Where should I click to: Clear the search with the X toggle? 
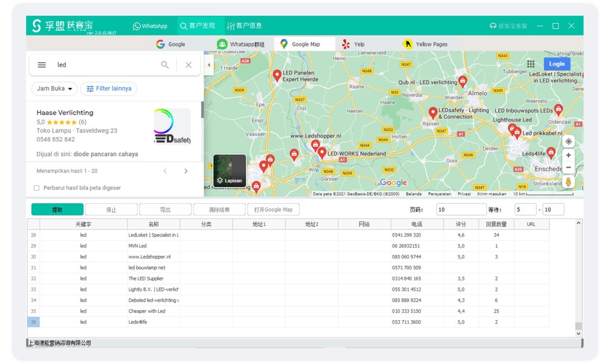[x=188, y=65]
